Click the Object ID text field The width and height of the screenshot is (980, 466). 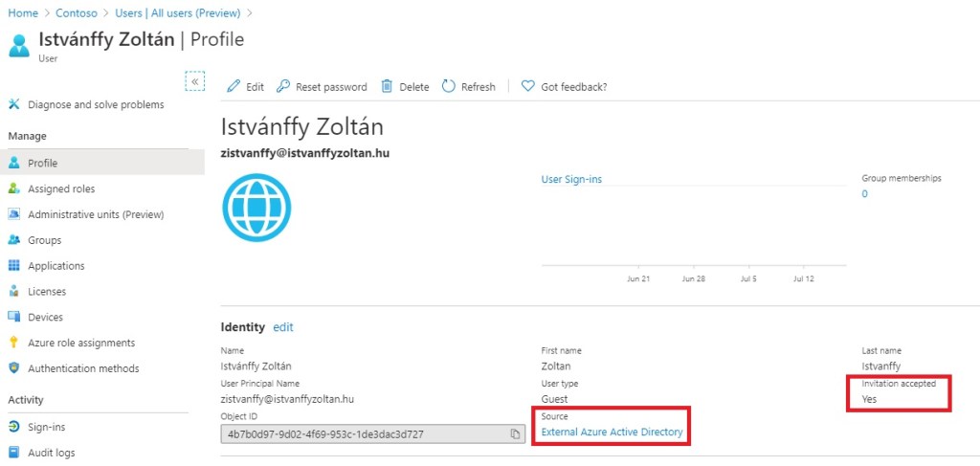tap(364, 433)
